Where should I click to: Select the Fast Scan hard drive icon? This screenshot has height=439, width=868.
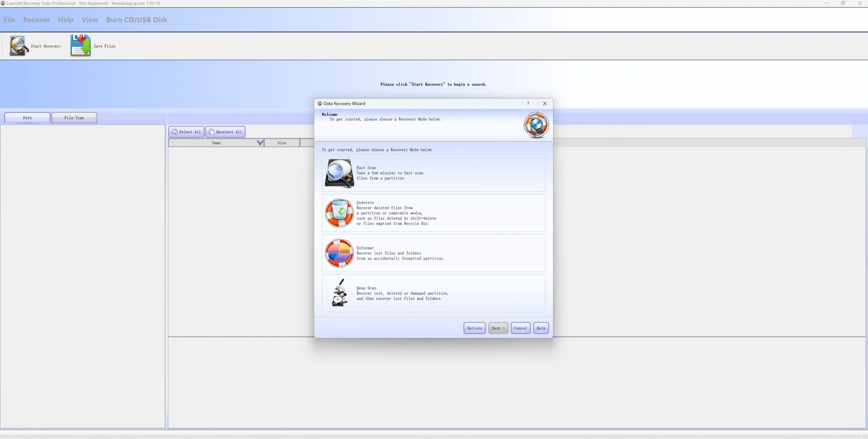click(x=339, y=173)
